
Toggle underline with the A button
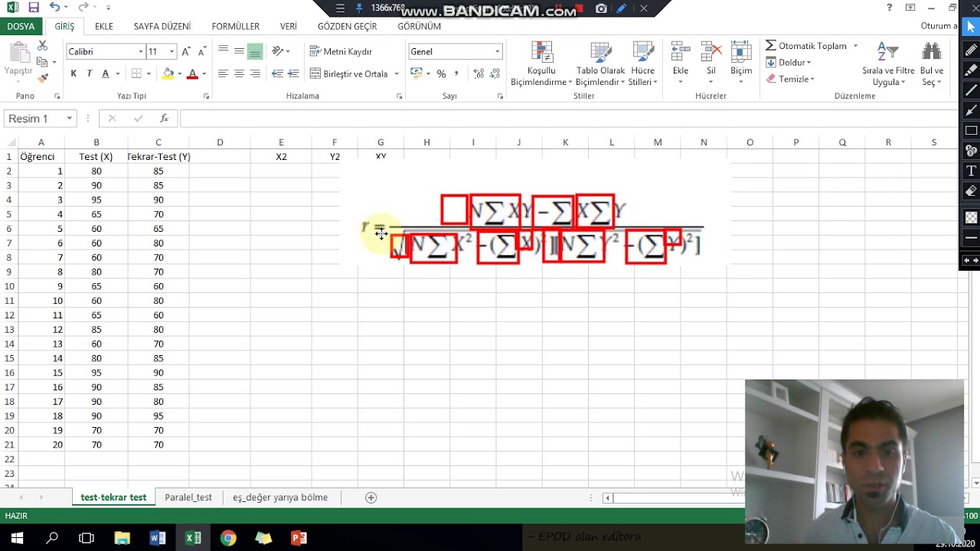pos(106,73)
